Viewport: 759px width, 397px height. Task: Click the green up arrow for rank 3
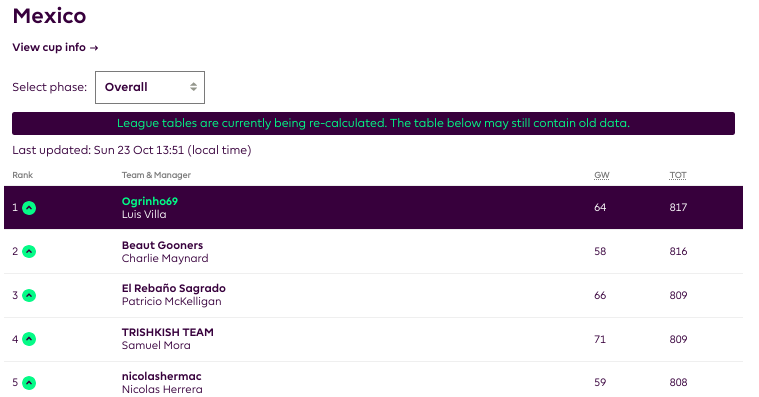point(29,295)
